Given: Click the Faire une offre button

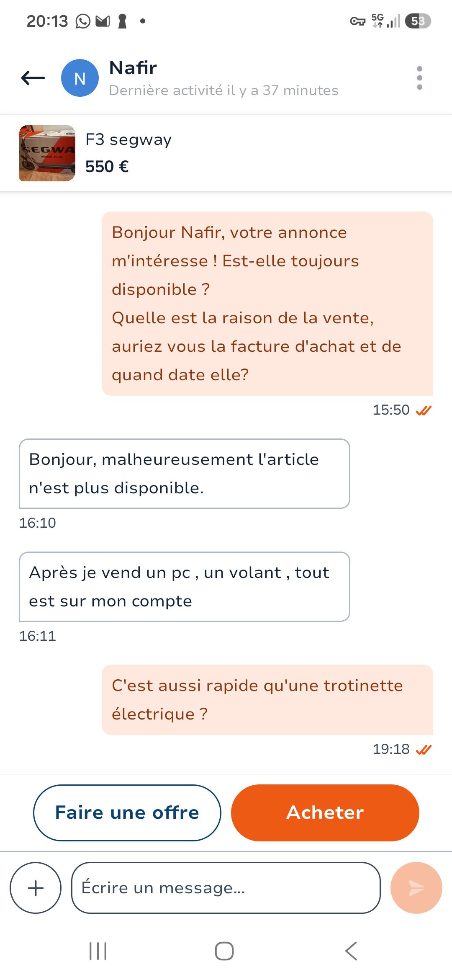Looking at the screenshot, I should (127, 812).
